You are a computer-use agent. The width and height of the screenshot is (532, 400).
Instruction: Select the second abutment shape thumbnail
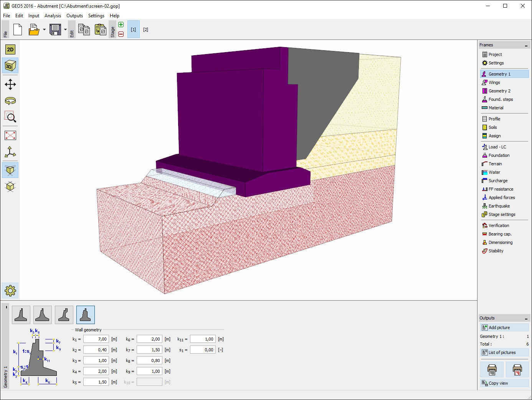[43, 314]
